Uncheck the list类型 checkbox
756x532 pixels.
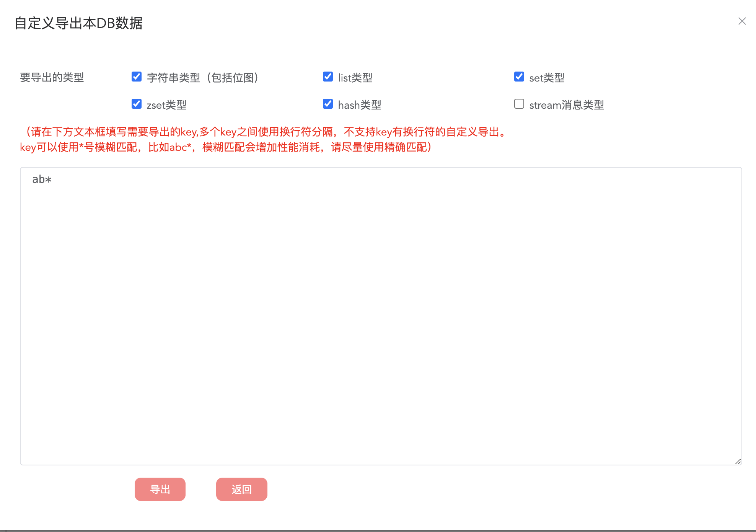[x=328, y=77]
